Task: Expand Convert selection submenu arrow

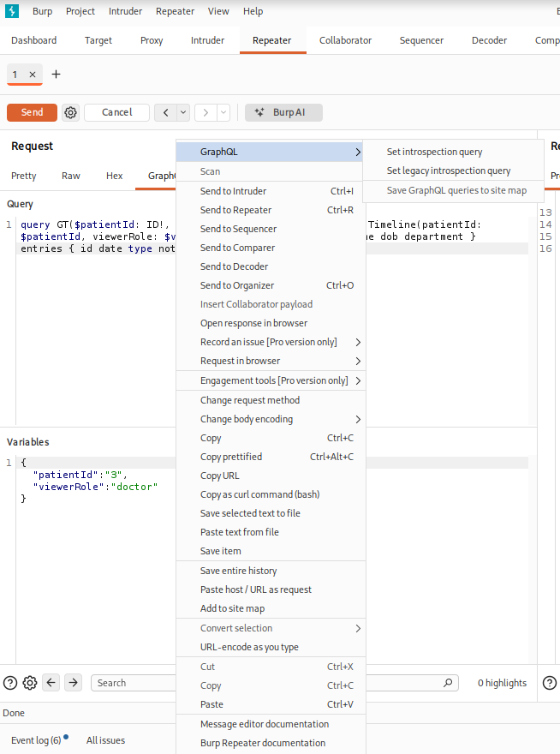Action: point(358,629)
